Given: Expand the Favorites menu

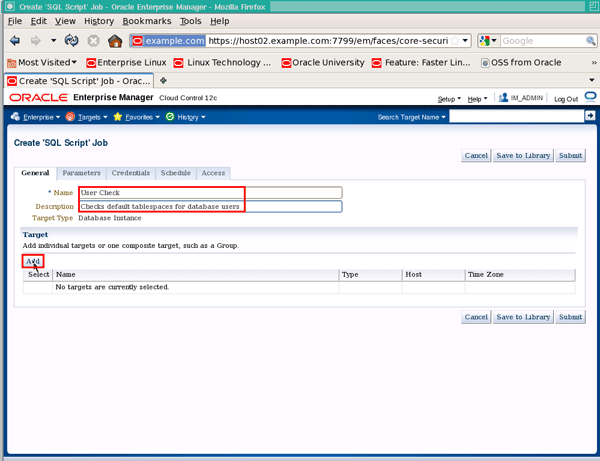Looking at the screenshot, I should pos(137,117).
